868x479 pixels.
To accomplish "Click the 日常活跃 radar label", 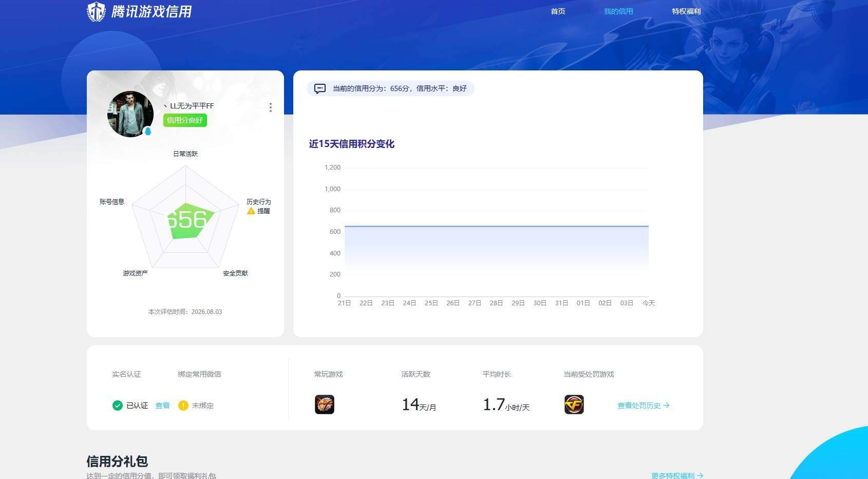I will [x=185, y=154].
